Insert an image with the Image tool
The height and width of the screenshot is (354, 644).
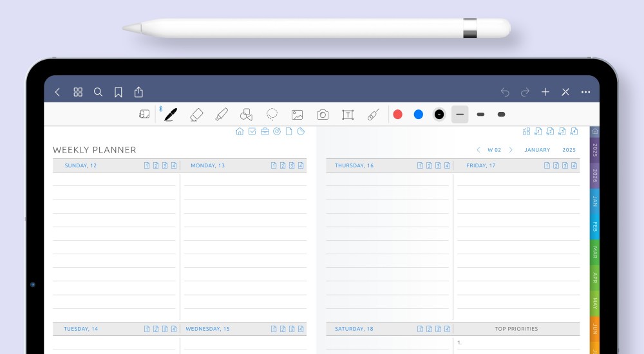coord(297,115)
